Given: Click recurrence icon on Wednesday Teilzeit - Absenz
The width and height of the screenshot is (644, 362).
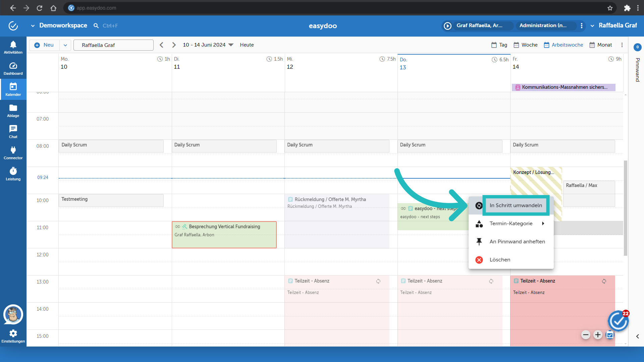Looking at the screenshot, I should coord(378,281).
